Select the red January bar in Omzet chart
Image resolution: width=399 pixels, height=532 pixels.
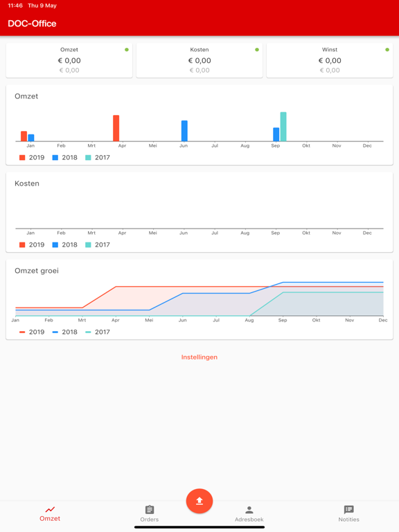pos(24,136)
